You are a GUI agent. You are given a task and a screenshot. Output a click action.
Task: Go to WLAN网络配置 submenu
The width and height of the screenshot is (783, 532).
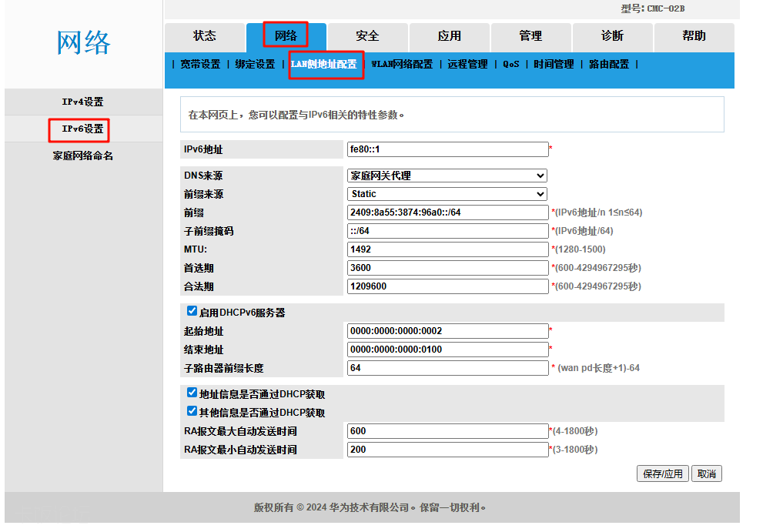pyautogui.click(x=402, y=65)
